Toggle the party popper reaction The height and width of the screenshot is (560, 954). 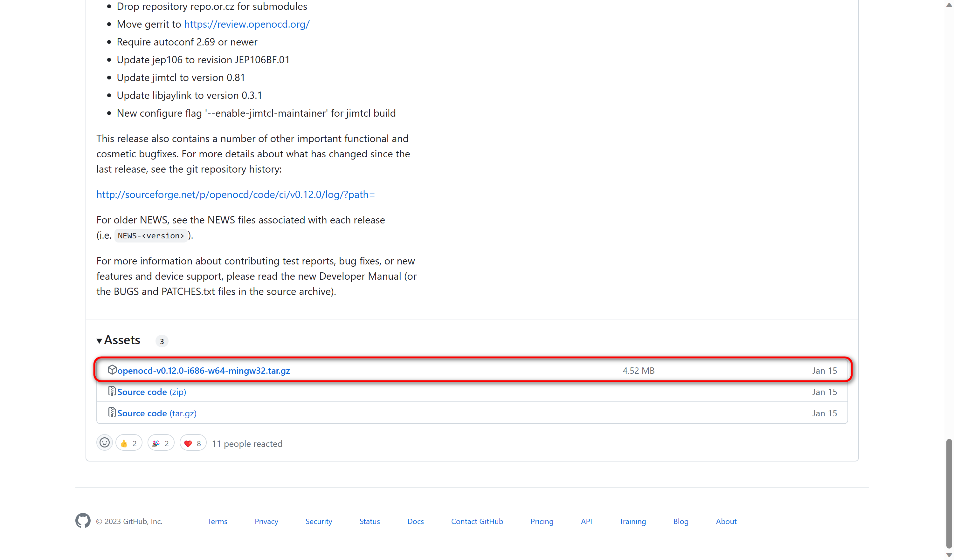161,443
